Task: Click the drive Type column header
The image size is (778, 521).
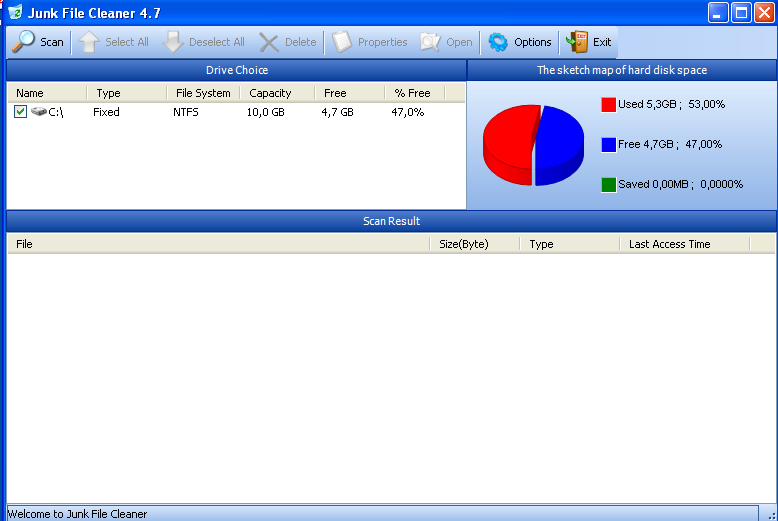Action: point(127,93)
